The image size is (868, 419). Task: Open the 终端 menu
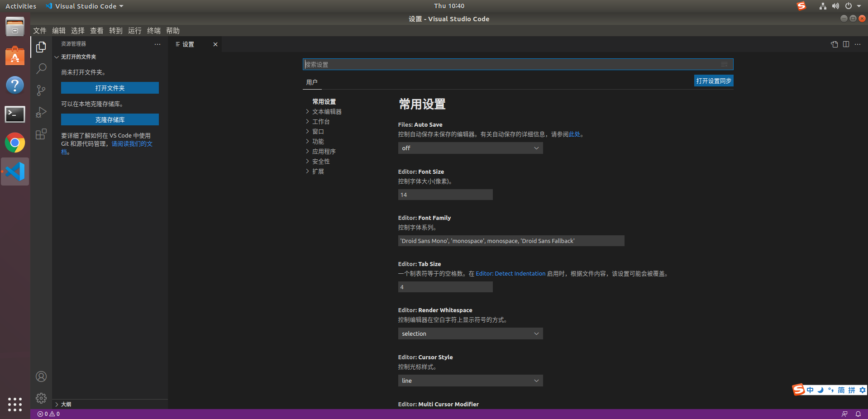(x=154, y=31)
